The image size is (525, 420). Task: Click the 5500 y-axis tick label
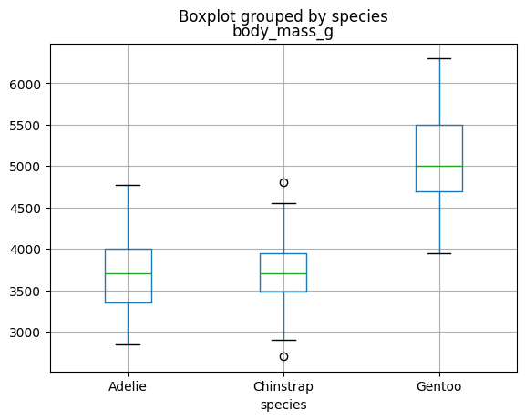click(x=25, y=126)
